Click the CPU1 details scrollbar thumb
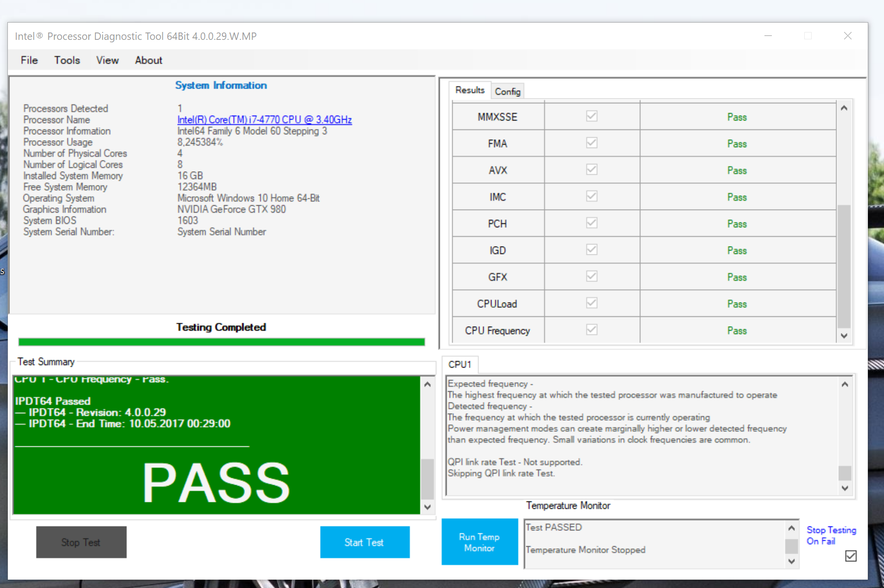Screen dimensions: 884x588 point(845,473)
